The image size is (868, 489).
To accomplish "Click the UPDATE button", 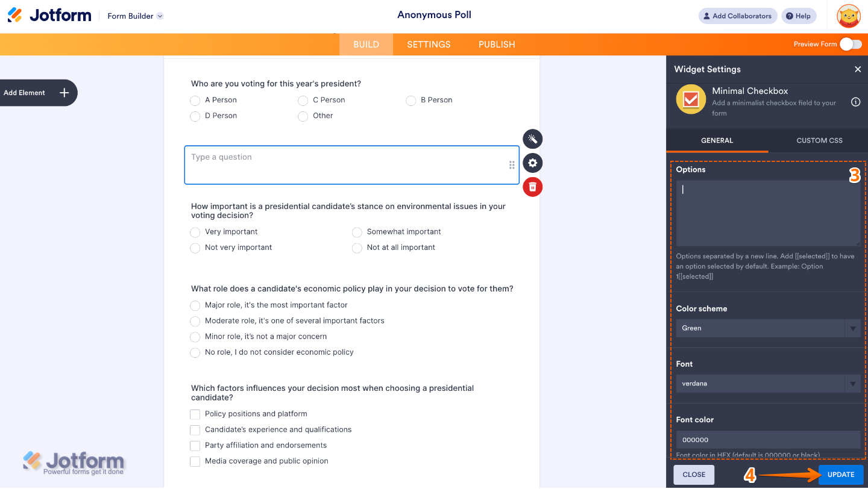I will [840, 474].
